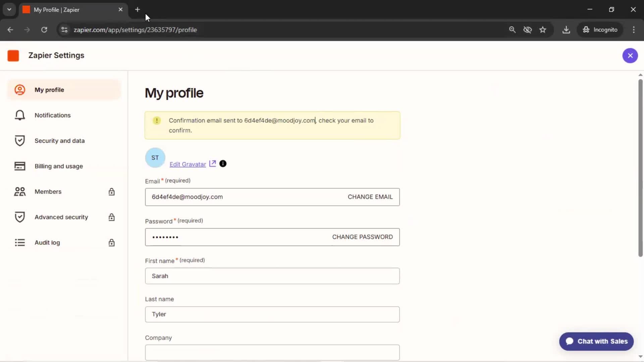Click the lock icon beside Audit log
The height and width of the screenshot is (362, 644).
(x=112, y=243)
